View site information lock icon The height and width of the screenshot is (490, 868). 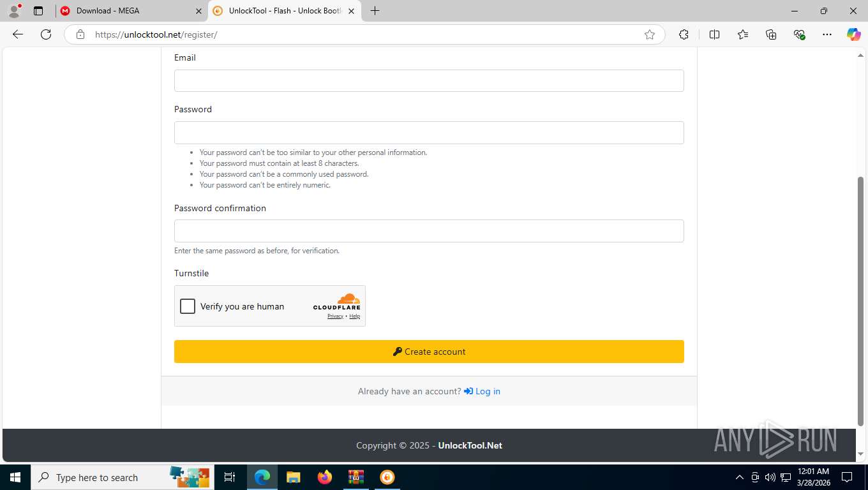tap(80, 34)
